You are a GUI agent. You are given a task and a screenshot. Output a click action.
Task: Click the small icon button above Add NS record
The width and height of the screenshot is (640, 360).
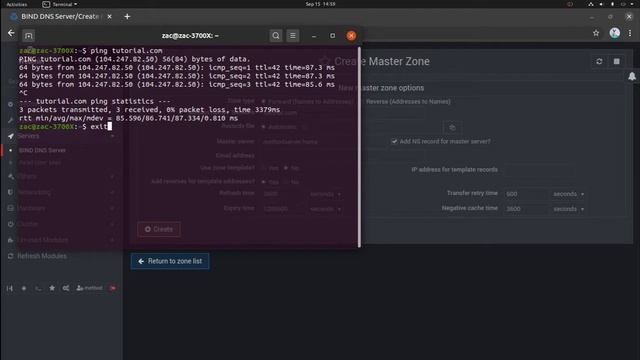tap(452, 128)
